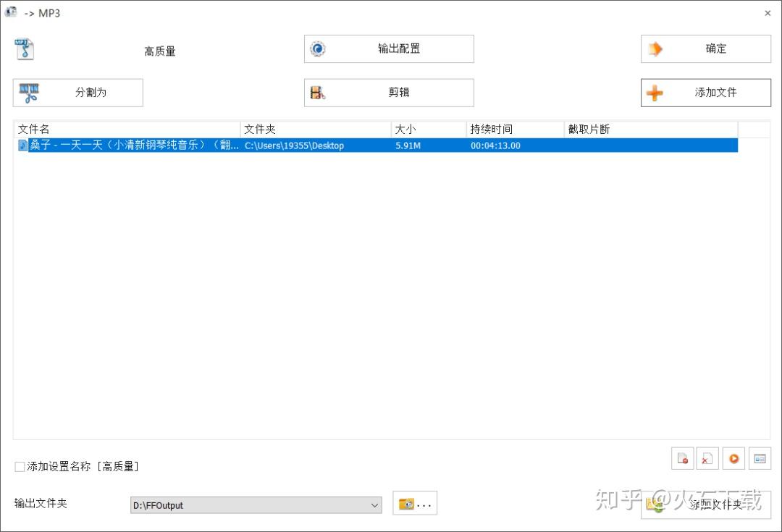Close the -> MP3 dialog window
This screenshot has width=782, height=532.
pos(768,14)
